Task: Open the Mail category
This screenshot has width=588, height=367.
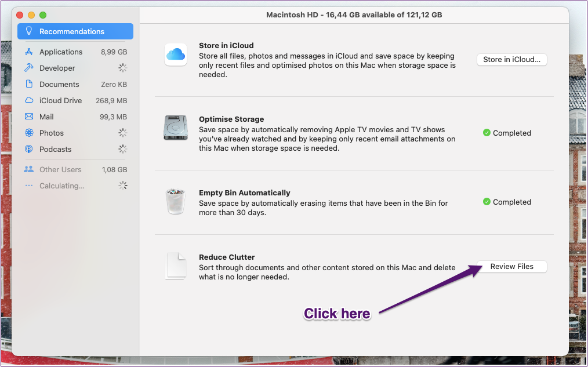Action: (75, 117)
